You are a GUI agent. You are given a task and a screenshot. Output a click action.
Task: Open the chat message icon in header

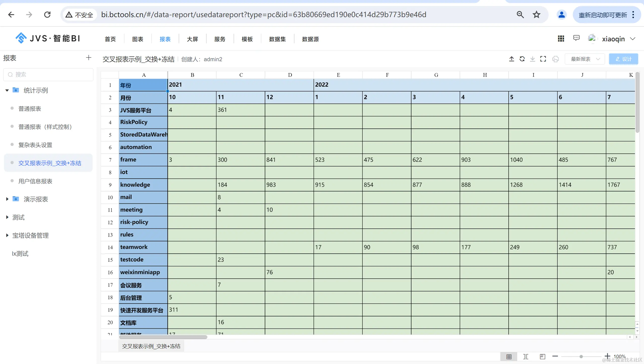[x=576, y=38]
